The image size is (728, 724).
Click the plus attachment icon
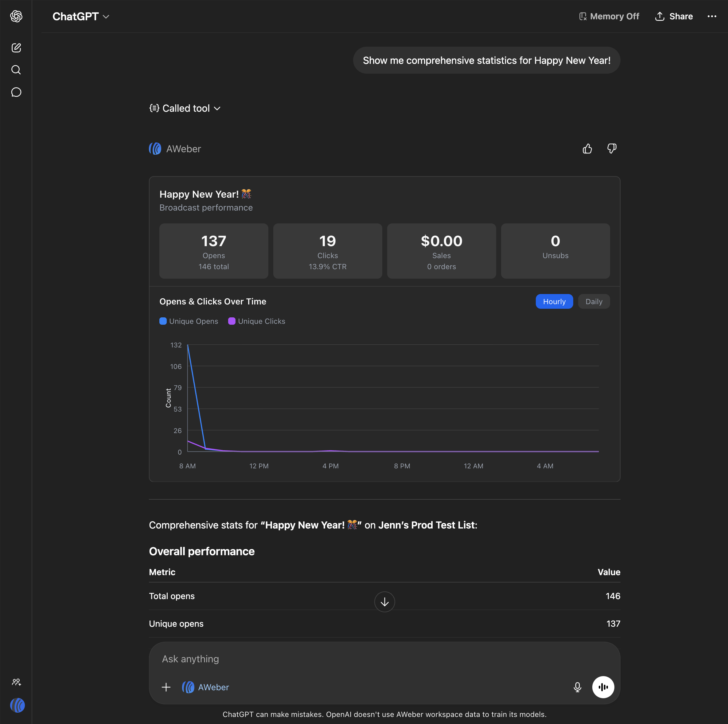[x=166, y=687]
